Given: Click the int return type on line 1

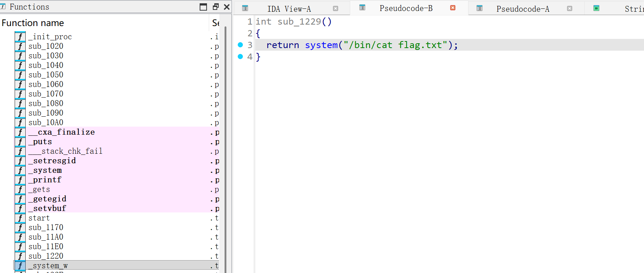Looking at the screenshot, I should tap(263, 22).
